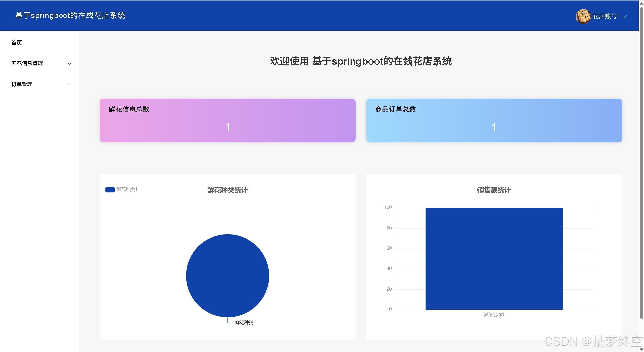
Task: Click the user avatar in the top bar
Action: click(x=583, y=16)
